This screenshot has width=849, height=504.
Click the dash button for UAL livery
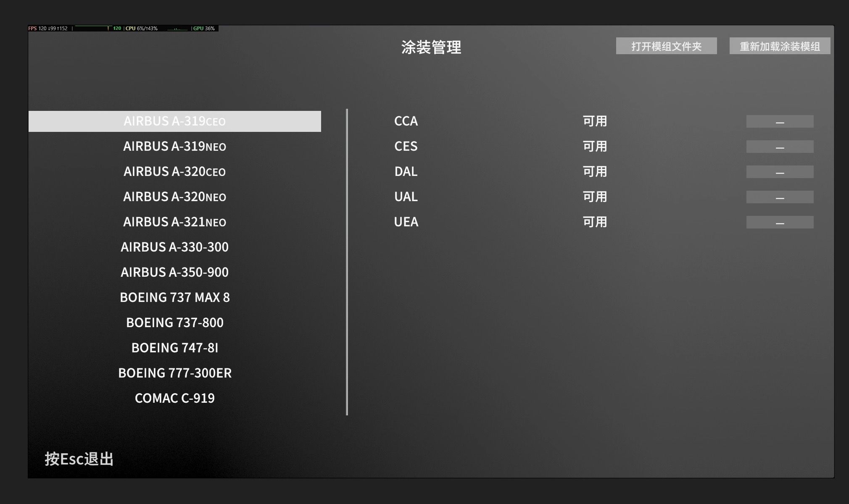coord(780,197)
